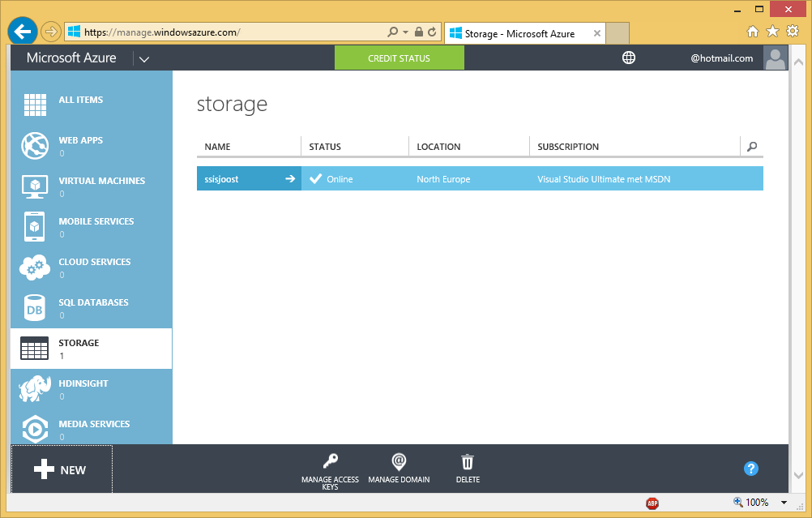This screenshot has width=812, height=518.
Task: Open CREDIT STATUS
Action: click(x=399, y=58)
